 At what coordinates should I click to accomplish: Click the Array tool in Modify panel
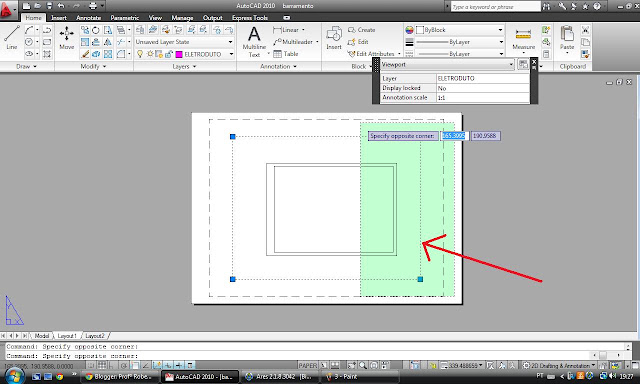(108, 54)
